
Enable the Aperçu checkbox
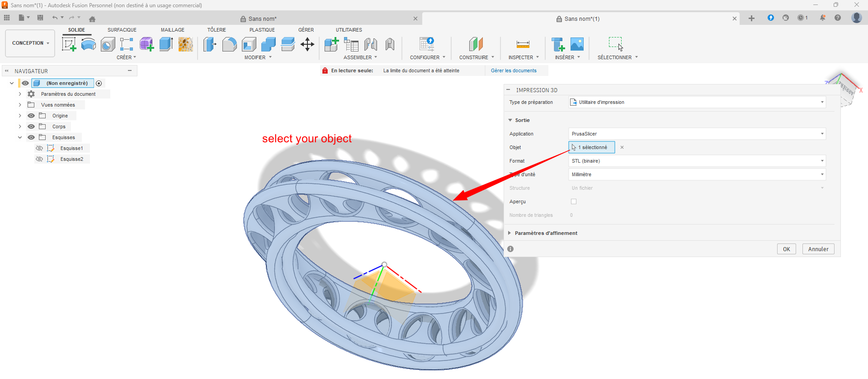coord(574,201)
